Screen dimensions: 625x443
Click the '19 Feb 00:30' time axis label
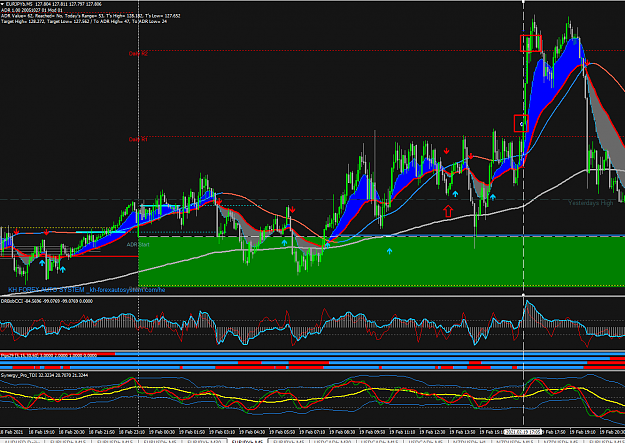pos(163,432)
